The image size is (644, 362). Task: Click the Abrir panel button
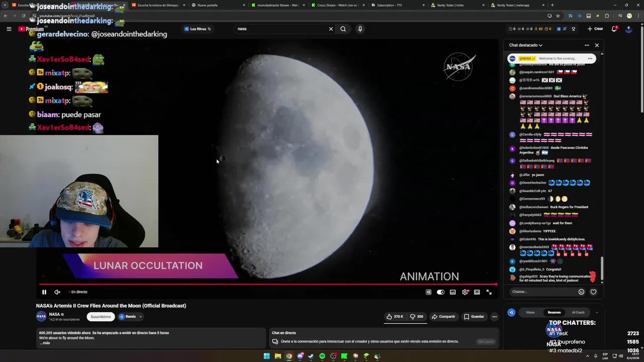pyautogui.click(x=486, y=341)
